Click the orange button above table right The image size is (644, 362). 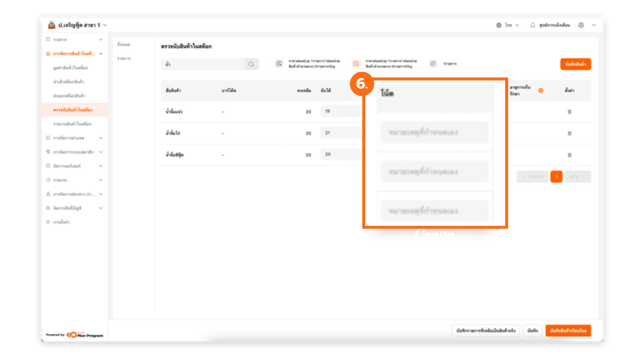(575, 64)
